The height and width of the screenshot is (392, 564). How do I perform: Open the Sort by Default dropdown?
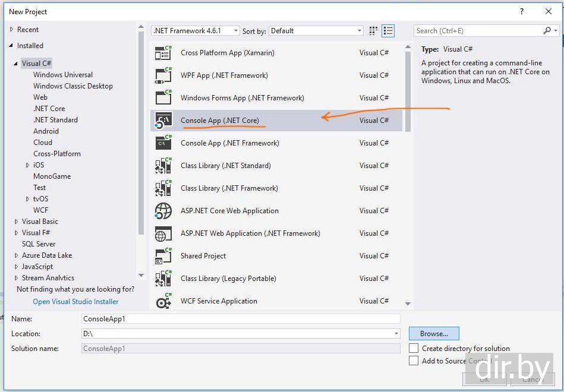point(316,31)
